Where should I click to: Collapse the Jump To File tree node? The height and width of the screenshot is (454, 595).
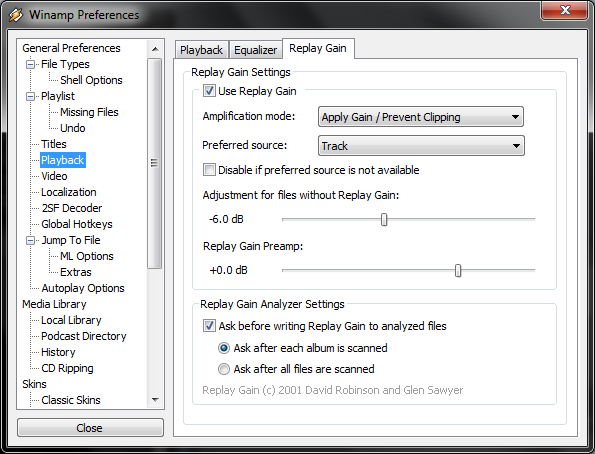coord(30,241)
